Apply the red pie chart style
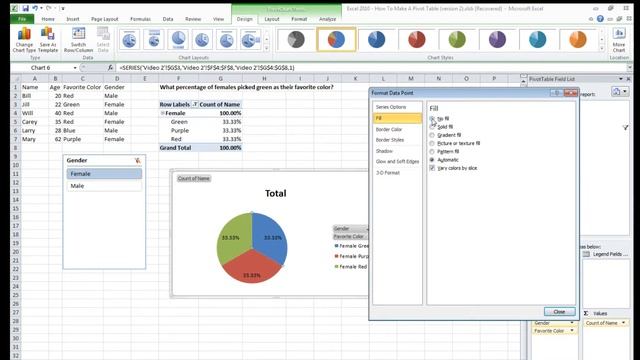 point(417,40)
